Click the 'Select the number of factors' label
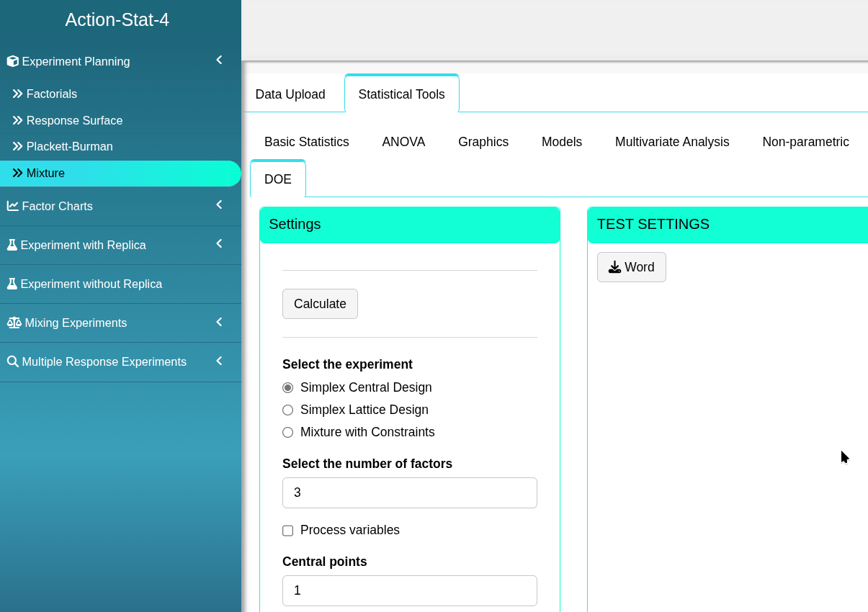 pos(367,464)
